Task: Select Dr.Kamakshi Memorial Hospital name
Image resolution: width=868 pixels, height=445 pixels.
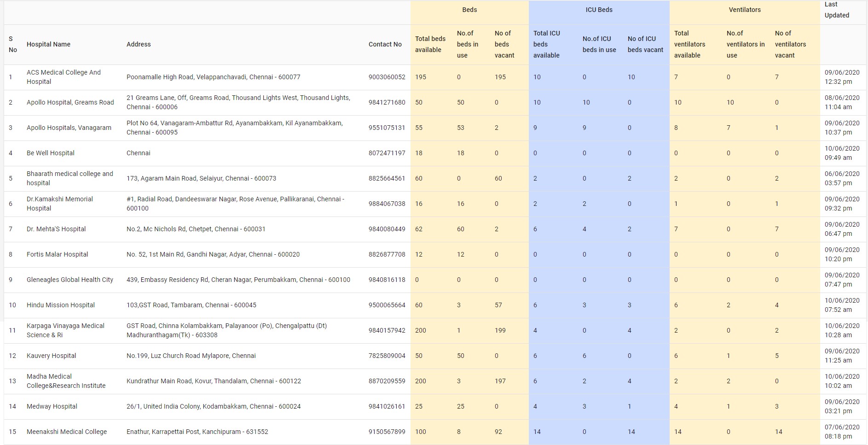Action: (x=60, y=204)
